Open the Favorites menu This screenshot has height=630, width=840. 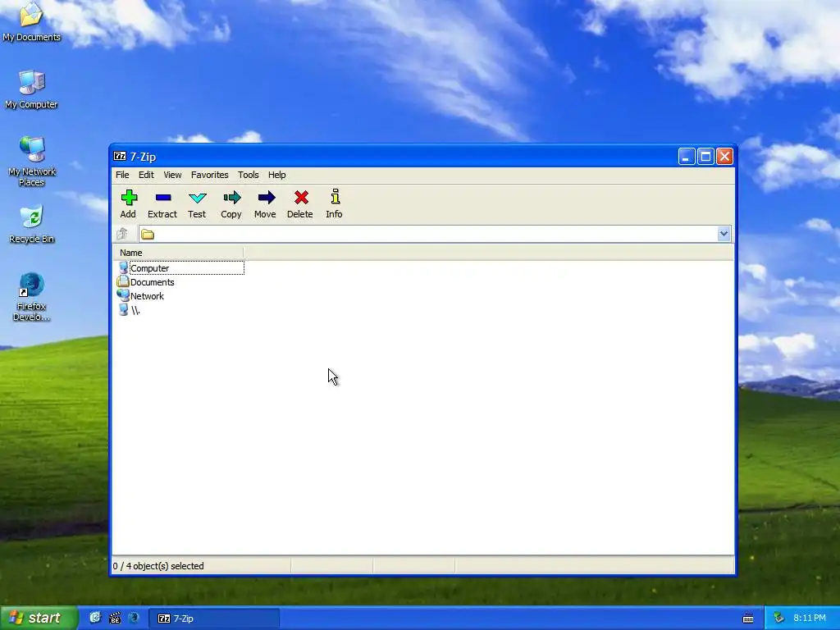[209, 175]
